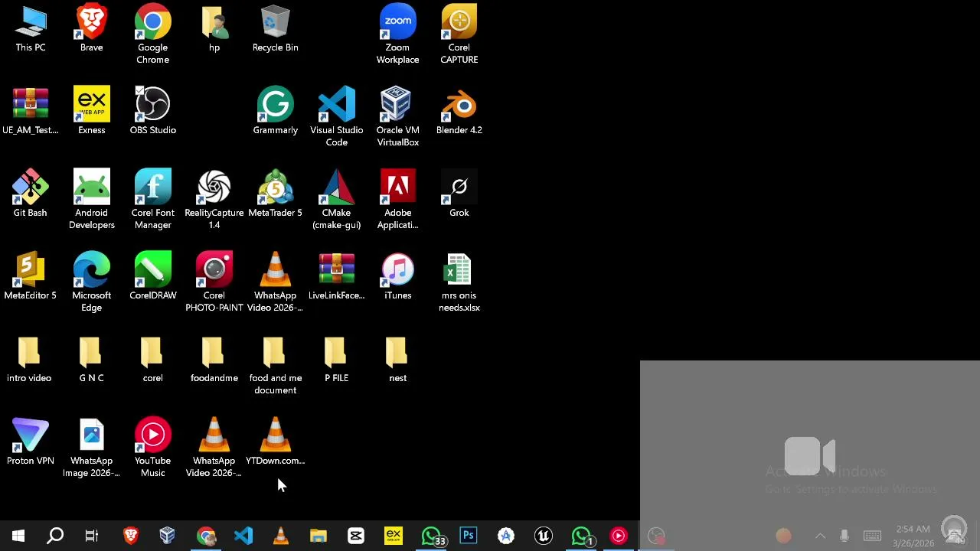Select the nest folder

398,360
